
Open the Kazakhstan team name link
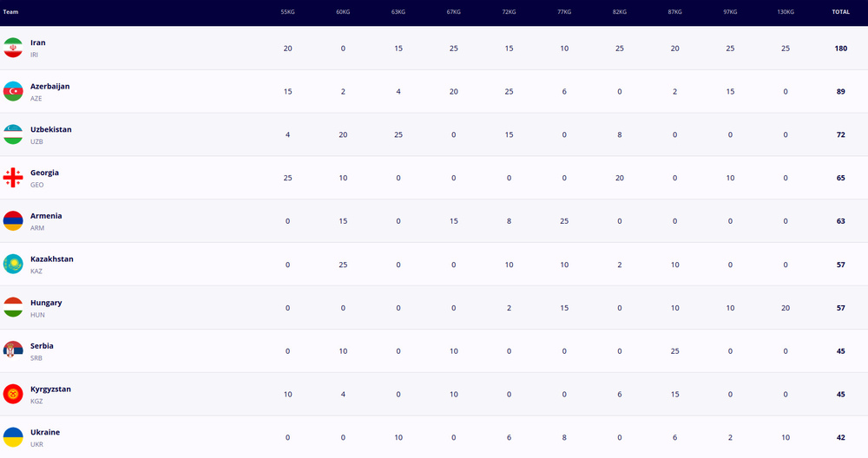pyautogui.click(x=51, y=258)
